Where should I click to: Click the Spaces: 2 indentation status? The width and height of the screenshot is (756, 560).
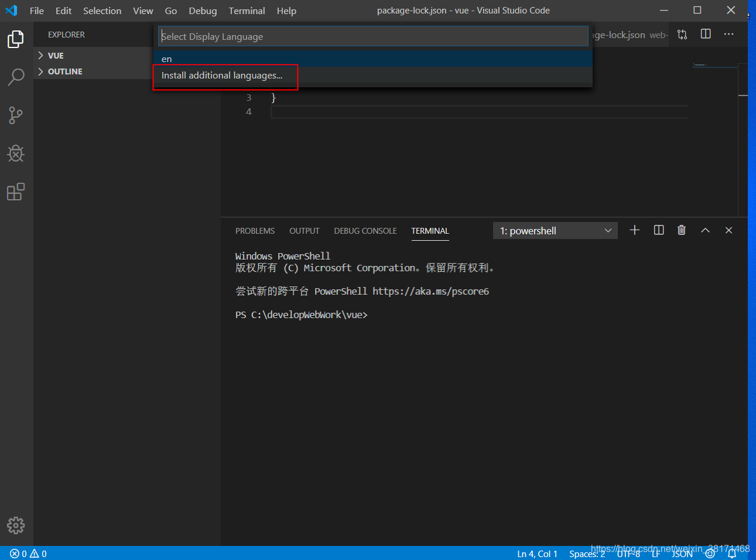[587, 554]
